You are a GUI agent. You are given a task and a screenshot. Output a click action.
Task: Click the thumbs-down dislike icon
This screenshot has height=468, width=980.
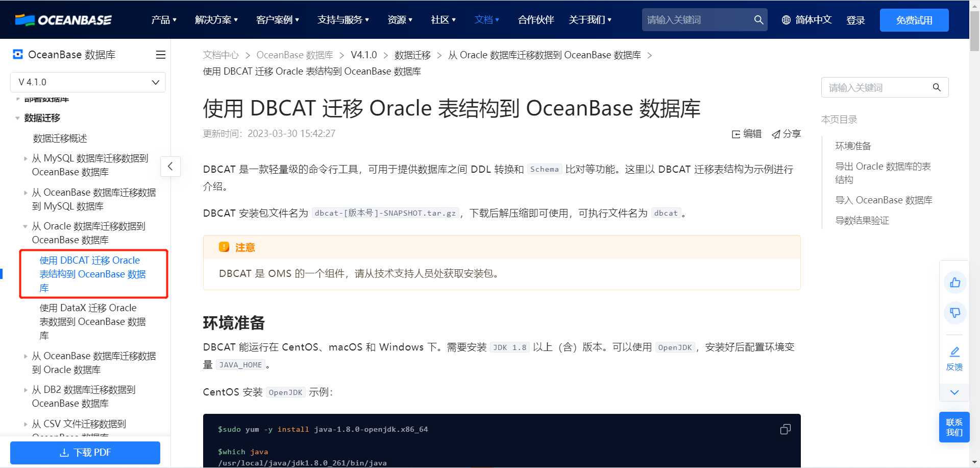[x=955, y=313]
